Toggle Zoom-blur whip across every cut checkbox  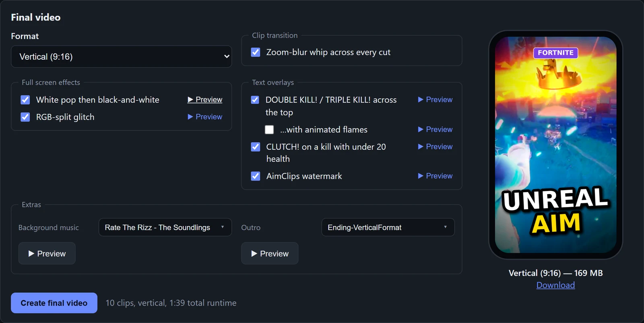(x=256, y=52)
